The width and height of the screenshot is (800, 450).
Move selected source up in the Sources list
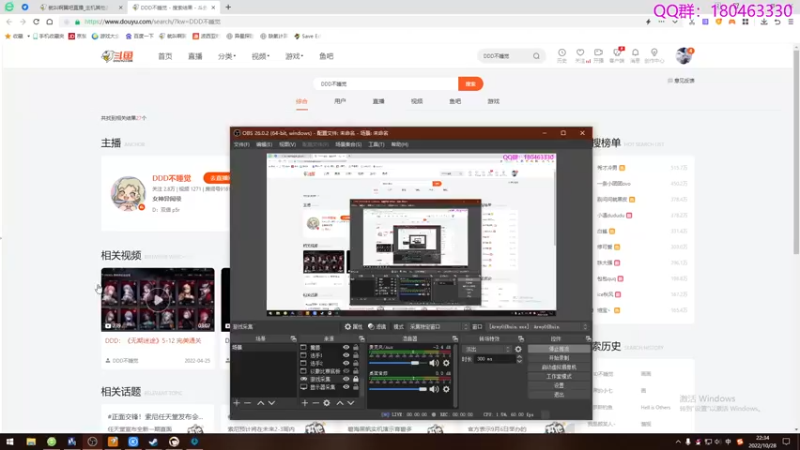point(340,403)
